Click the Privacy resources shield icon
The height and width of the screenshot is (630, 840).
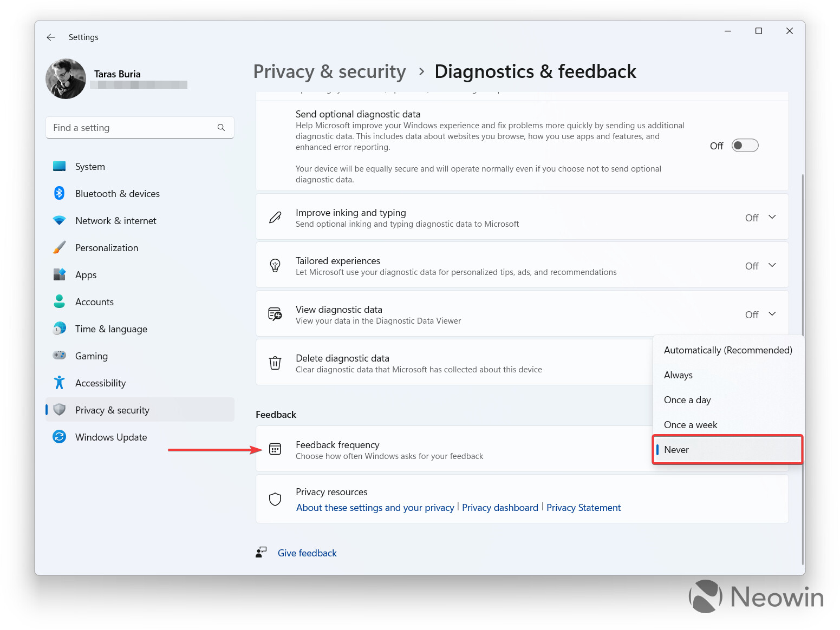tap(275, 499)
